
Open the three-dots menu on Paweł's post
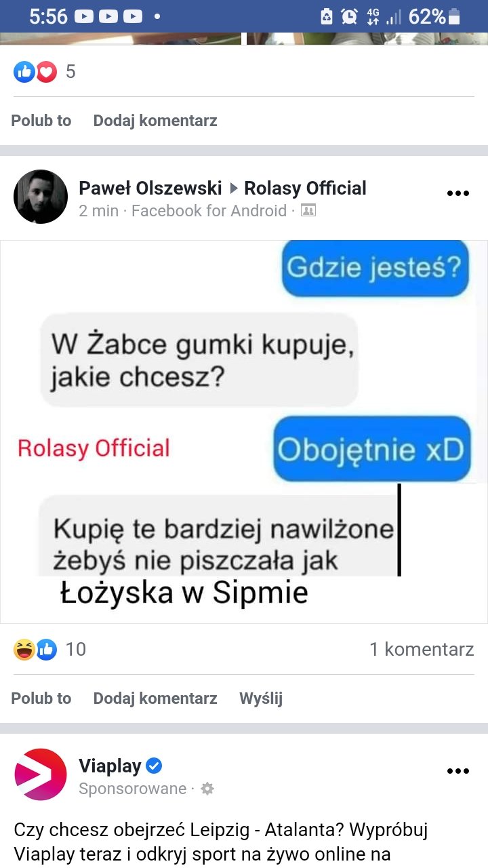click(458, 193)
